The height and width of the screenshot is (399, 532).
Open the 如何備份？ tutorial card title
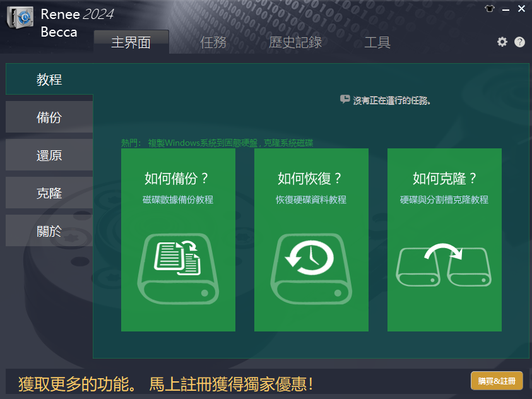[x=177, y=179]
